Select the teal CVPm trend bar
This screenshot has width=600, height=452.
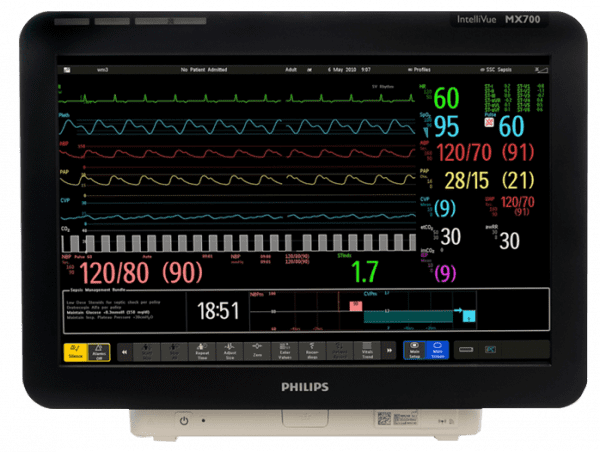pos(408,317)
